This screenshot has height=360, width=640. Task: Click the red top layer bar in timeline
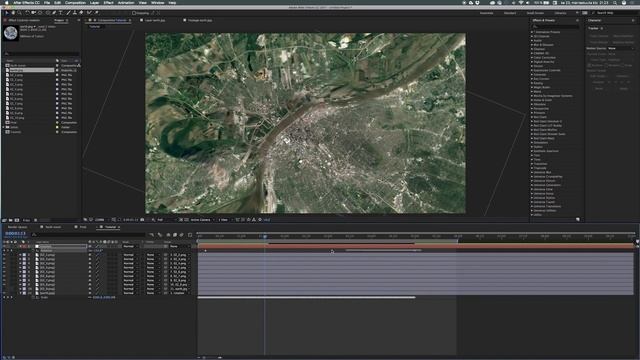(416, 246)
